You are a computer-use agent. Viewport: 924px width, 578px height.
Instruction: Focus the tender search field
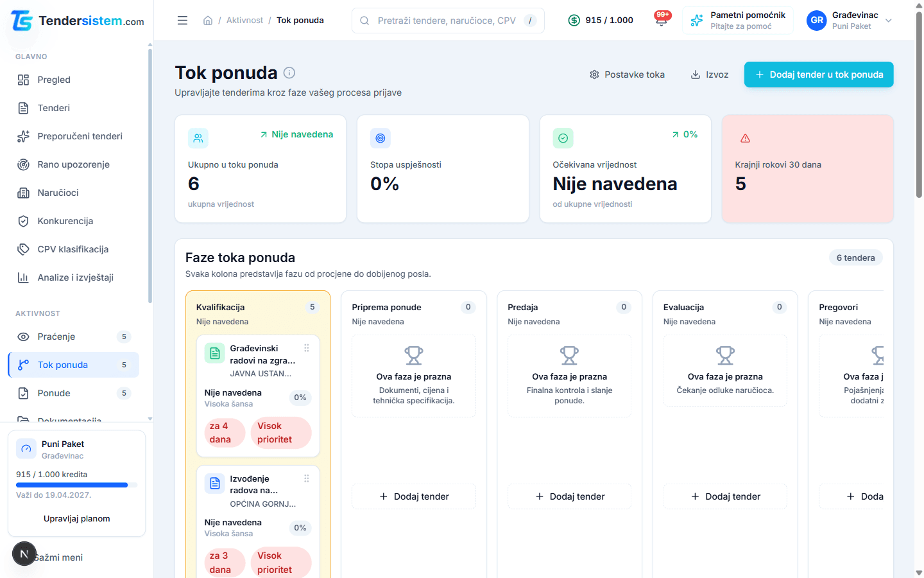(448, 21)
